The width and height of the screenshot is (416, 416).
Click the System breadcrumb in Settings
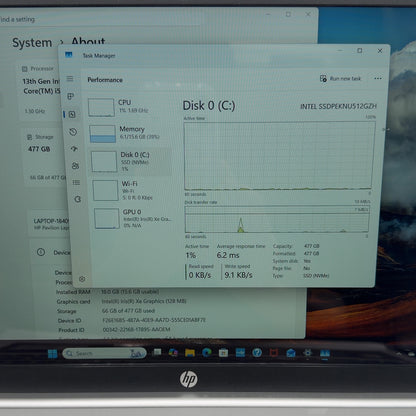32,43
